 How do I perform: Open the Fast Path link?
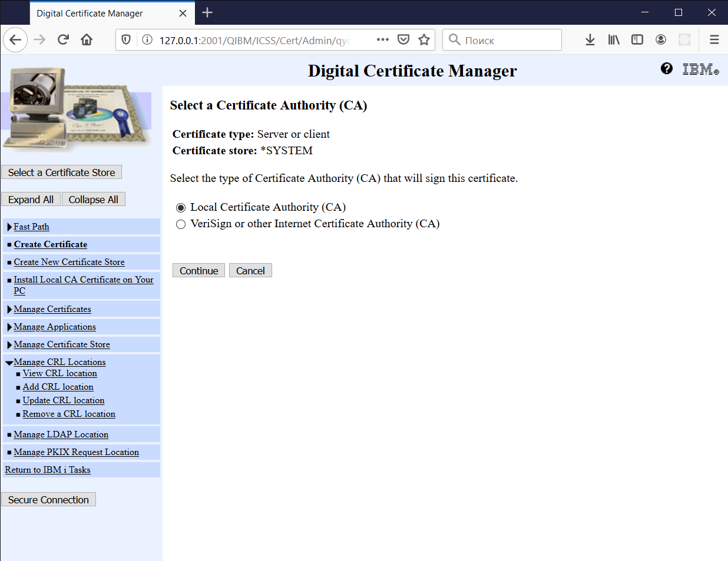[32, 227]
